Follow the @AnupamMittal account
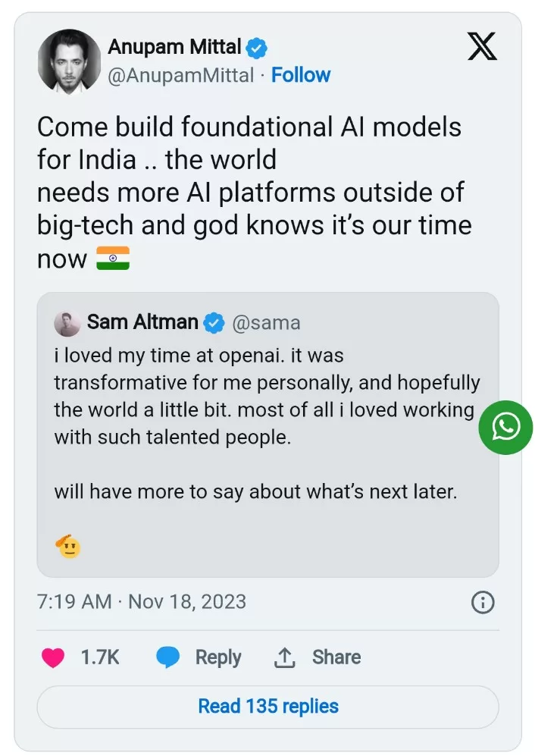 pos(301,75)
